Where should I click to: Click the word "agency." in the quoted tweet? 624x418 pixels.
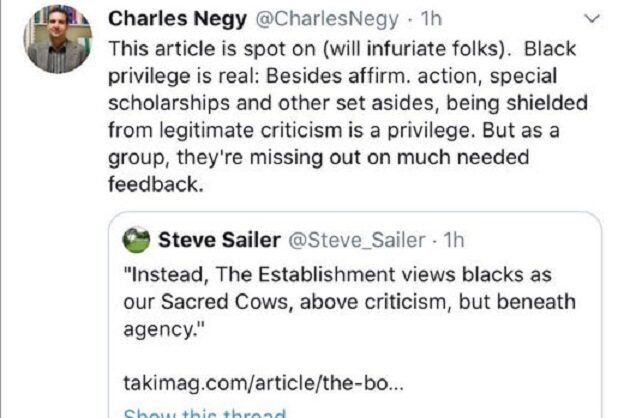(x=164, y=330)
